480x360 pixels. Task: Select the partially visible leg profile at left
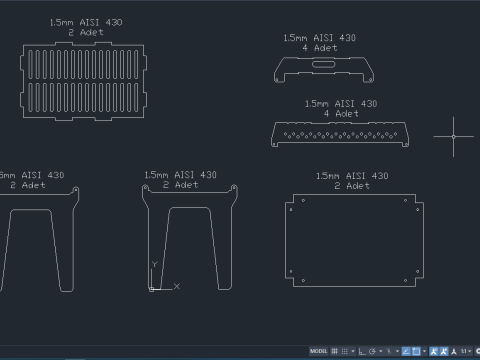[39, 239]
